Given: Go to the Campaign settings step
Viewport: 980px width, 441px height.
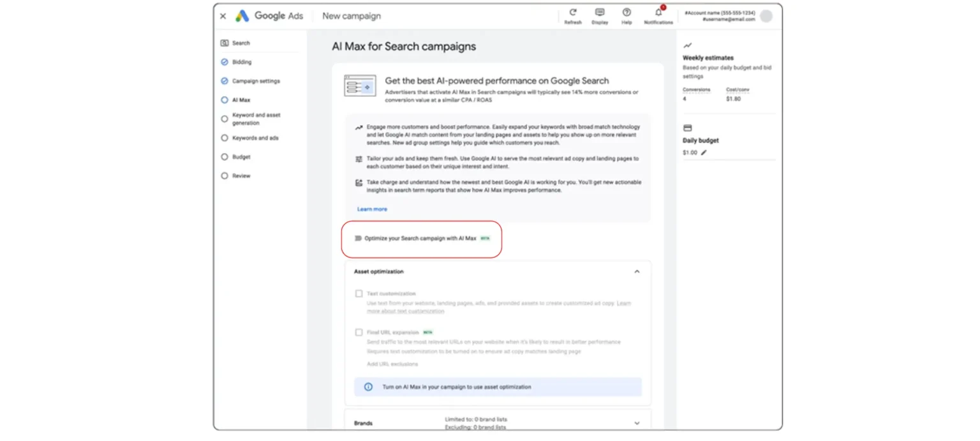Looking at the screenshot, I should [x=255, y=82].
